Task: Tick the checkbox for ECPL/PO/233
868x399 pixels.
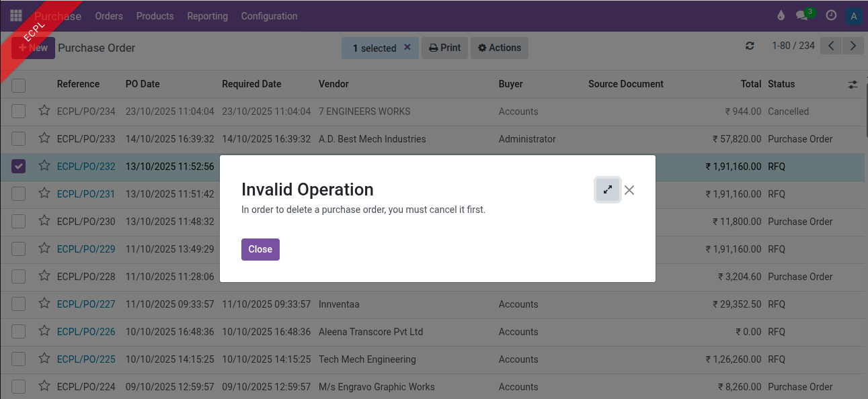Action: [19, 139]
